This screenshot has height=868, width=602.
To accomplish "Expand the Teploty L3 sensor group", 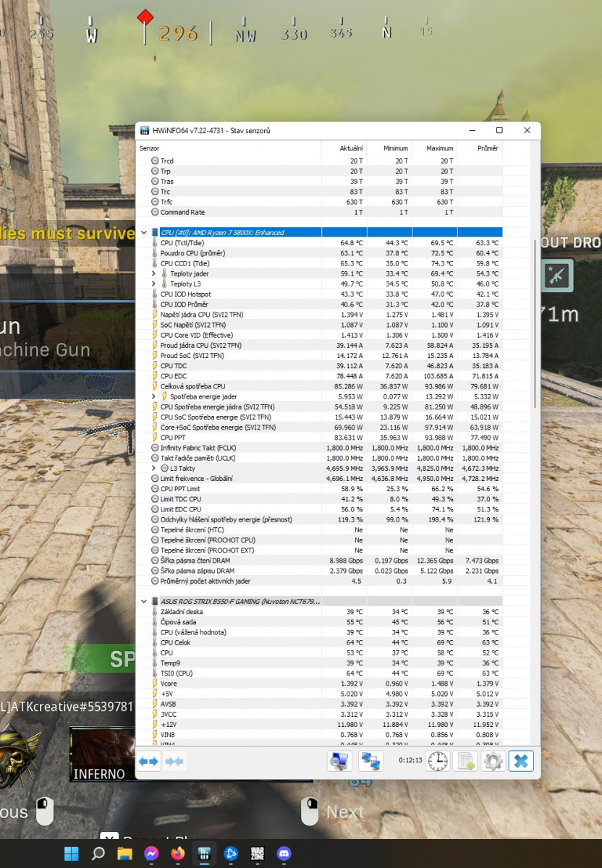I will click(x=153, y=284).
